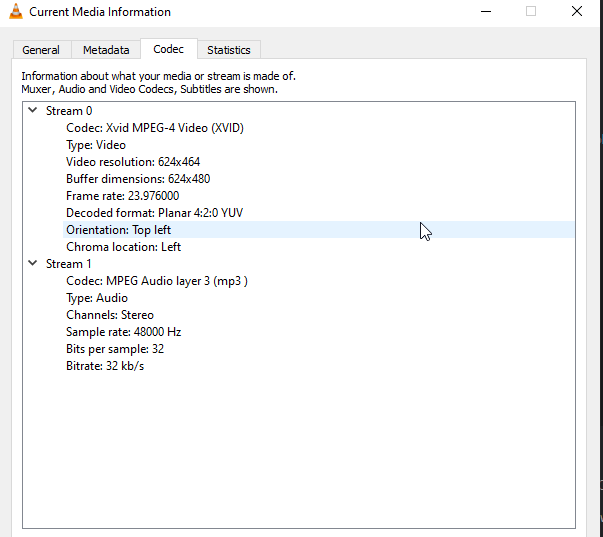Select the Buffer dimensions 624x480 entry
Screen dimensions: 603x537
tap(138, 179)
